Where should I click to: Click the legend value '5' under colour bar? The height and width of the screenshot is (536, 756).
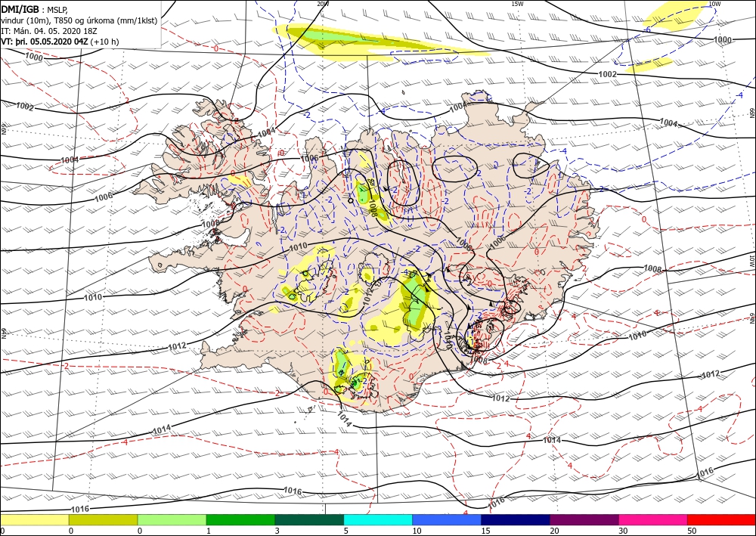pyautogui.click(x=345, y=531)
